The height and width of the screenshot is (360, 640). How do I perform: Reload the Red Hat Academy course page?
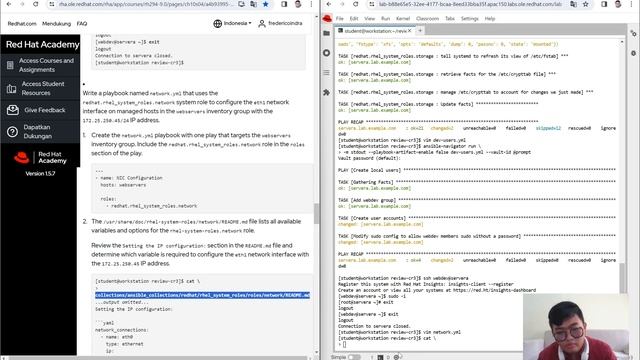tap(36, 4)
